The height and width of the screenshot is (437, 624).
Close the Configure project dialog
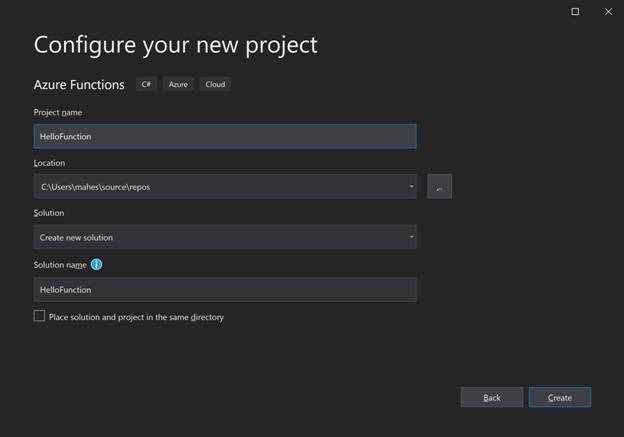[x=608, y=12]
